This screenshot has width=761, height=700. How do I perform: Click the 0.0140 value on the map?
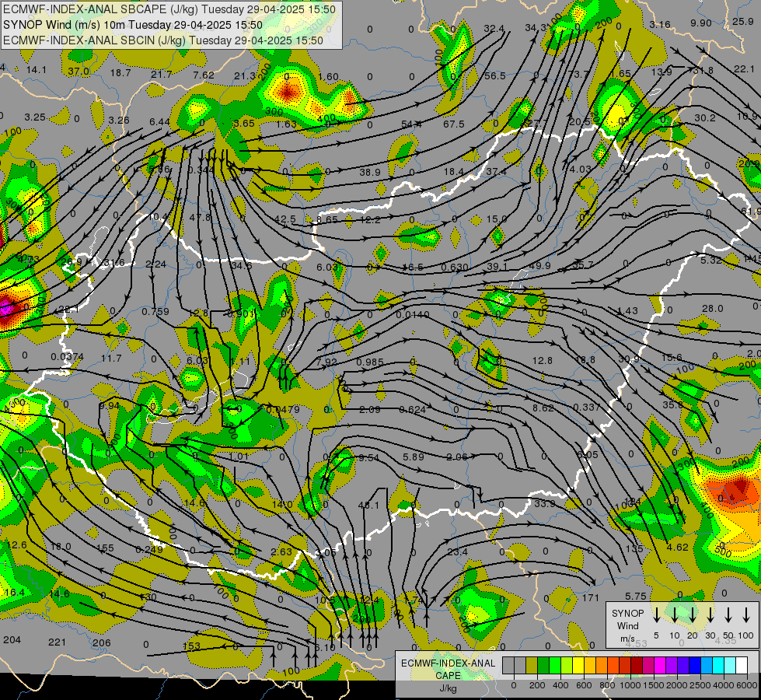coord(413,315)
